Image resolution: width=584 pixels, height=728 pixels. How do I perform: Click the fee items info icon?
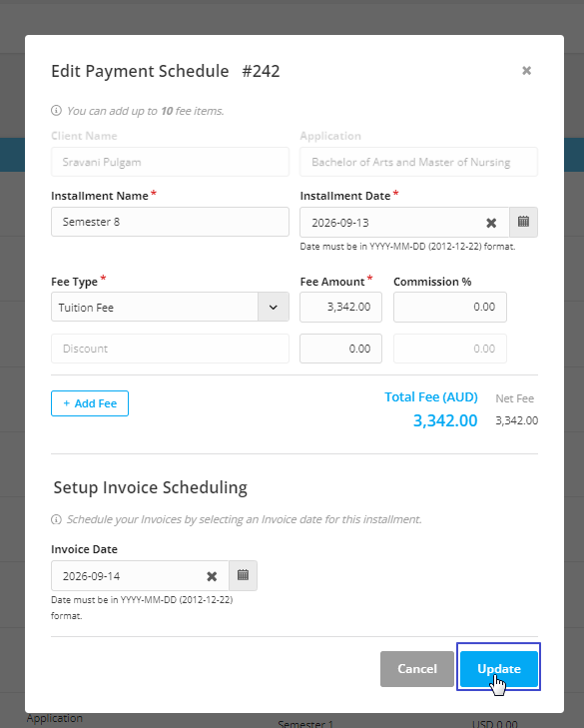pyautogui.click(x=56, y=111)
